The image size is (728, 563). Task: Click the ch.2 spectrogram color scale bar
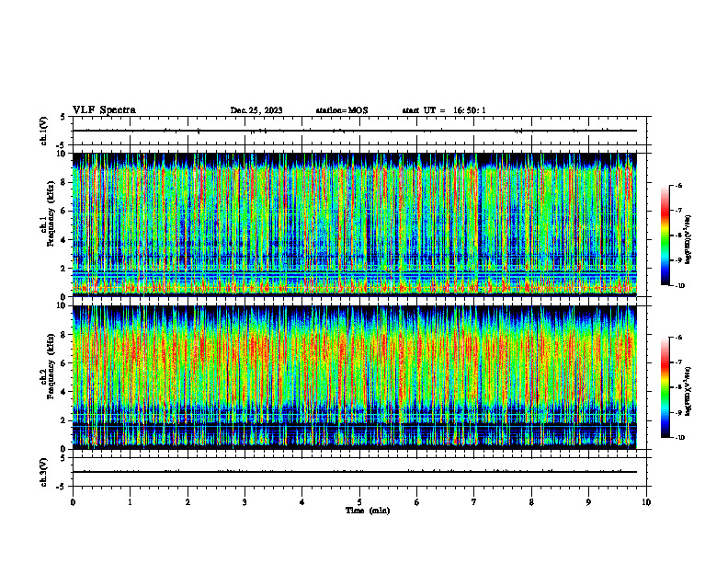point(665,387)
